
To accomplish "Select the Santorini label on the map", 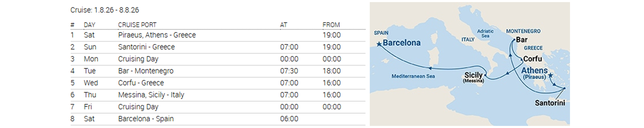I will click(x=550, y=103).
